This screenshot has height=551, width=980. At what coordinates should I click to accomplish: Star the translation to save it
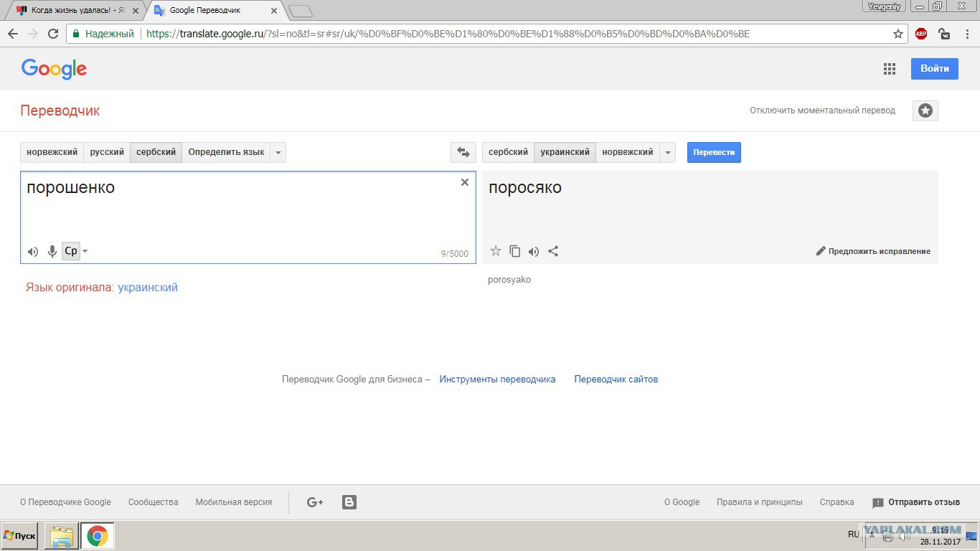(x=496, y=251)
